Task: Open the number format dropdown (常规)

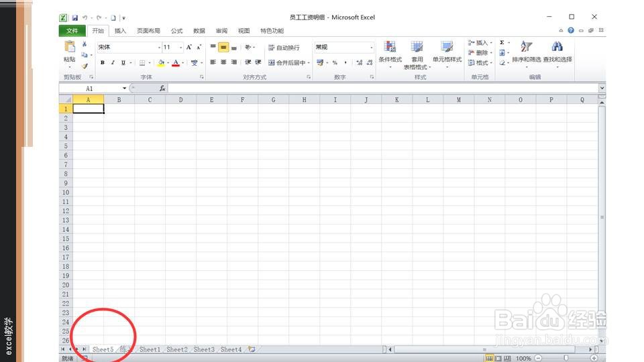Action: coord(371,48)
